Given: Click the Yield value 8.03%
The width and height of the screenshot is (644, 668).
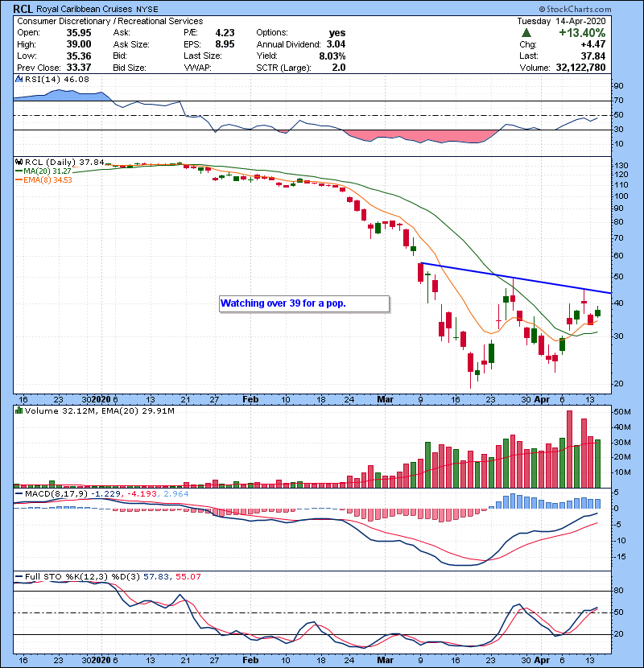Looking at the screenshot, I should coord(332,56).
